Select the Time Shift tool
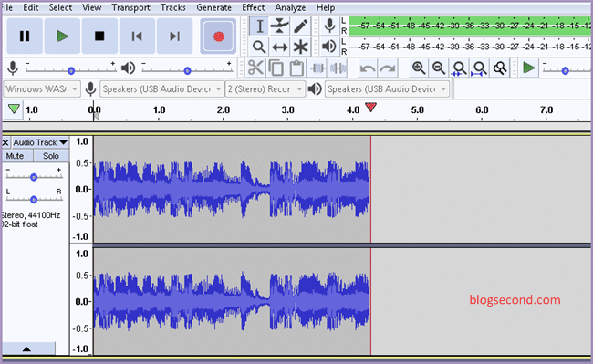Screen dimensions: 593x364 pyautogui.click(x=280, y=47)
